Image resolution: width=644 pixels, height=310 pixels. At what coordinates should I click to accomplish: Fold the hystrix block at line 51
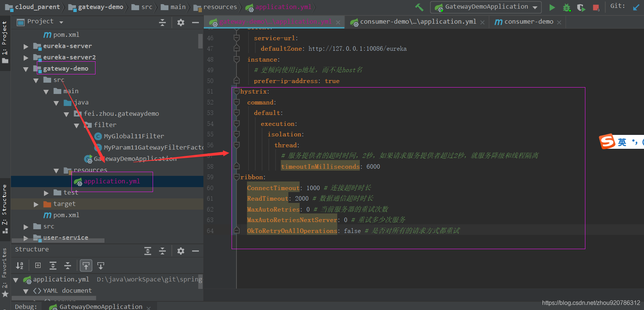click(236, 91)
